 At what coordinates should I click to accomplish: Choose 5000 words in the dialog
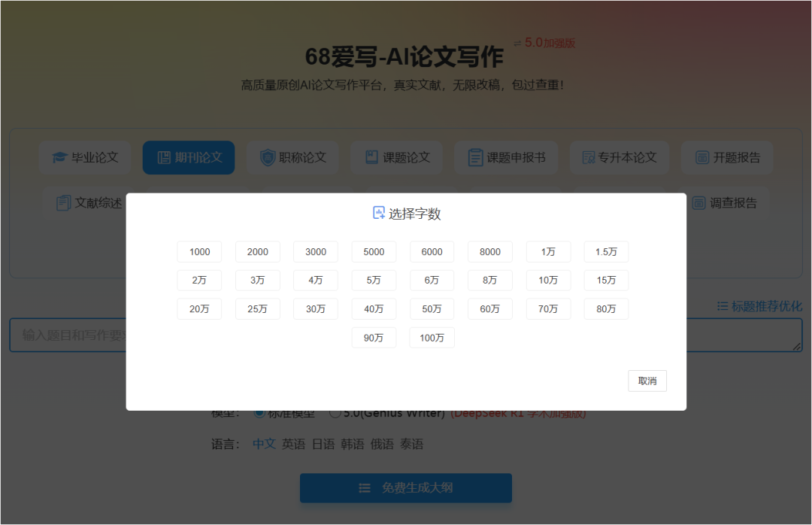[x=374, y=252]
